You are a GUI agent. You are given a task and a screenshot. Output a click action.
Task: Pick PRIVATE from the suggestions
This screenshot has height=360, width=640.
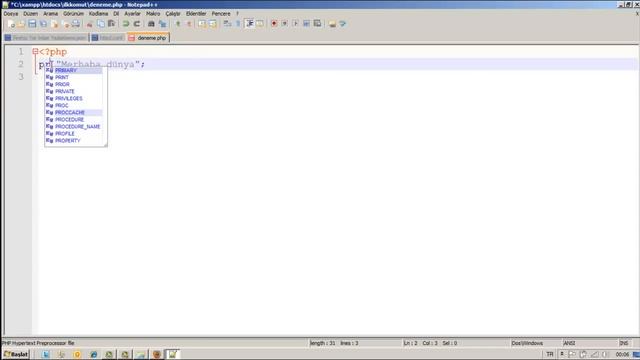point(74,91)
